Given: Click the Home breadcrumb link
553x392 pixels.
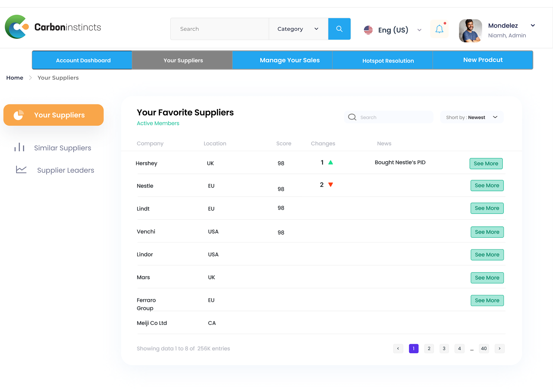Looking at the screenshot, I should [15, 78].
